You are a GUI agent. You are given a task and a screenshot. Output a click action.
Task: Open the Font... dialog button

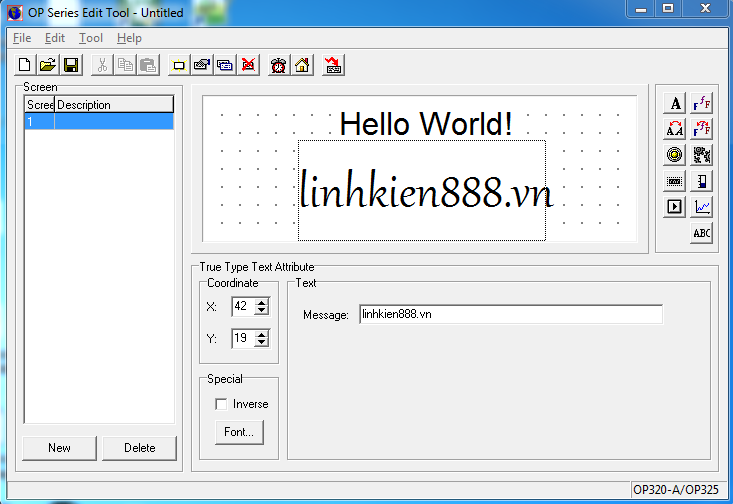tap(239, 432)
